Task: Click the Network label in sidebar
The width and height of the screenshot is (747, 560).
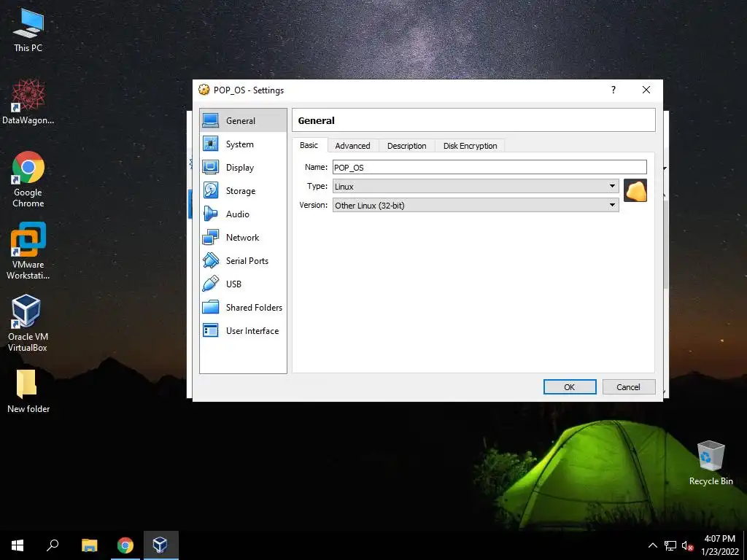Action: coord(242,238)
